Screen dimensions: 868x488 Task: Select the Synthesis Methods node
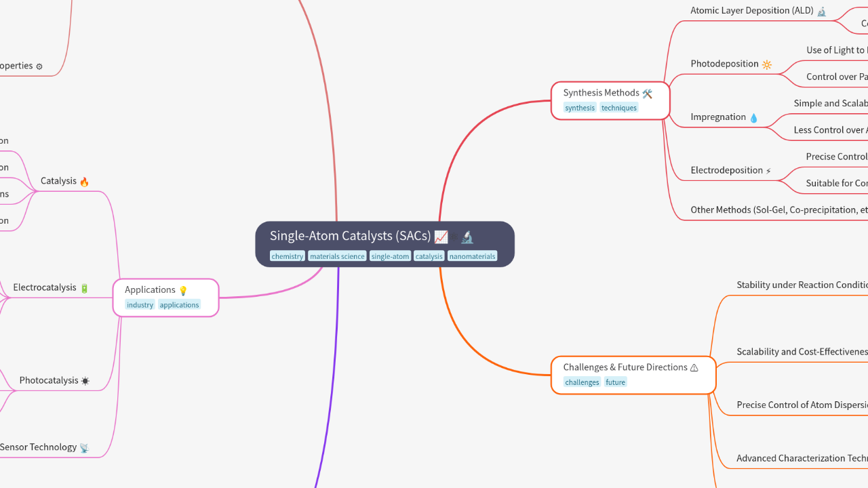[x=610, y=100]
